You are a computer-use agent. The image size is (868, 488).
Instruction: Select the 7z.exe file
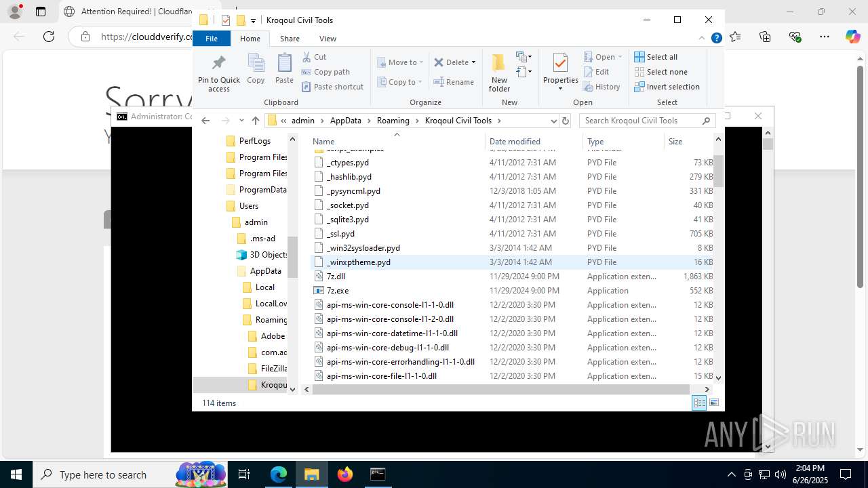[337, 291]
